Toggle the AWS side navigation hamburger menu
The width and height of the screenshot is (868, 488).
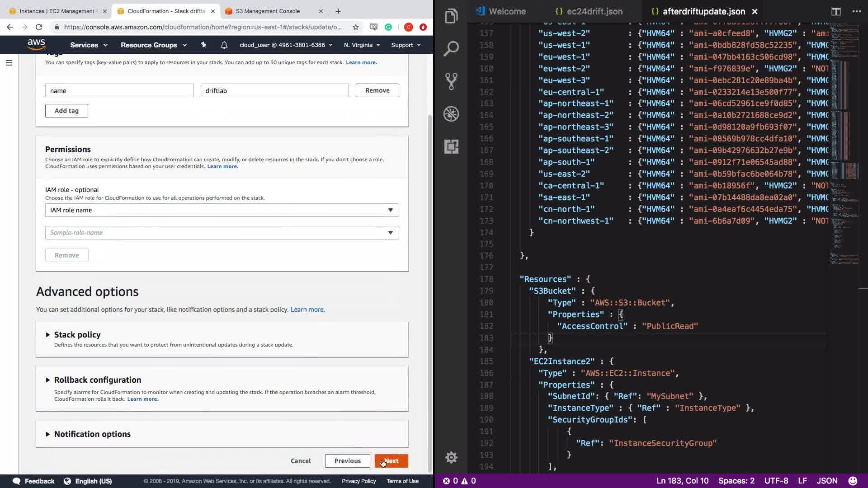pos(9,63)
